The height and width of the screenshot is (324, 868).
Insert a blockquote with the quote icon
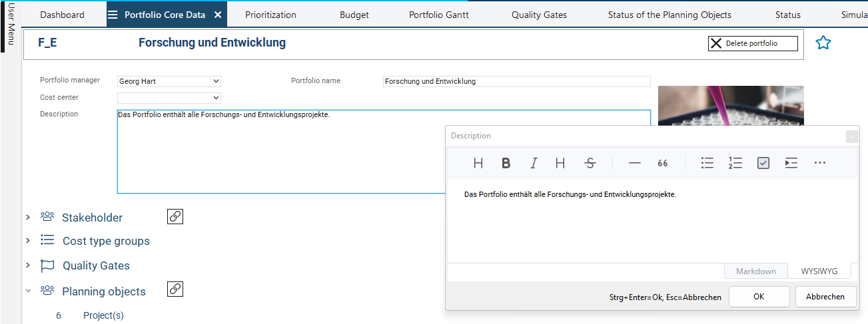(663, 163)
